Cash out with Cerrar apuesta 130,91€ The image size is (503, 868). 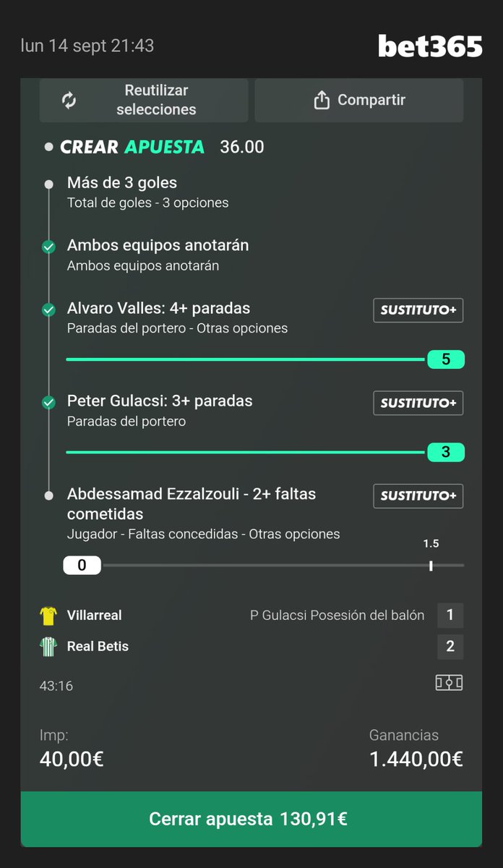tap(251, 819)
